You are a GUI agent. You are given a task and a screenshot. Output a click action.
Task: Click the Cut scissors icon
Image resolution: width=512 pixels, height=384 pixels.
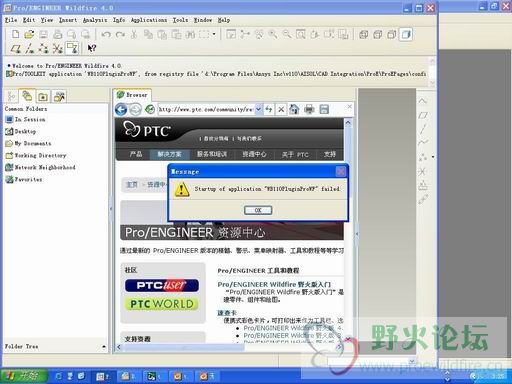(134, 34)
